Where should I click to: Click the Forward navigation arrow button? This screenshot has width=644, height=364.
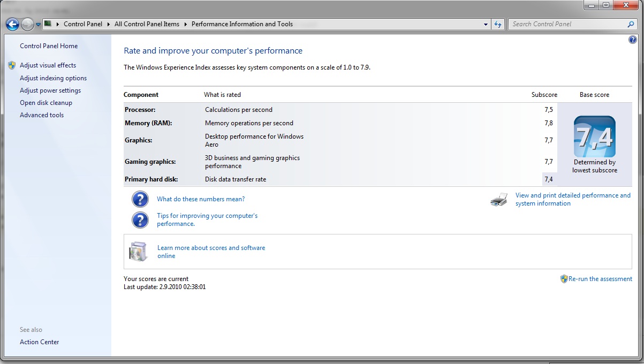pyautogui.click(x=27, y=24)
